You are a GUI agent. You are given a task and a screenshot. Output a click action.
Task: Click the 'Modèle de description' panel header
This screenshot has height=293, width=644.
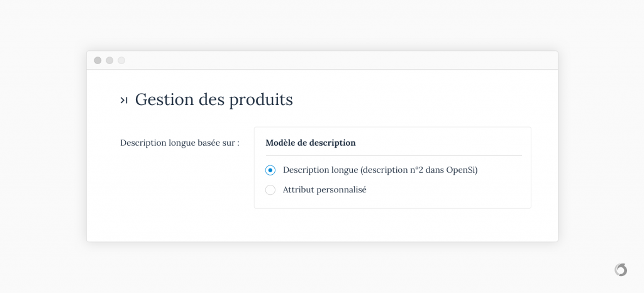click(311, 143)
